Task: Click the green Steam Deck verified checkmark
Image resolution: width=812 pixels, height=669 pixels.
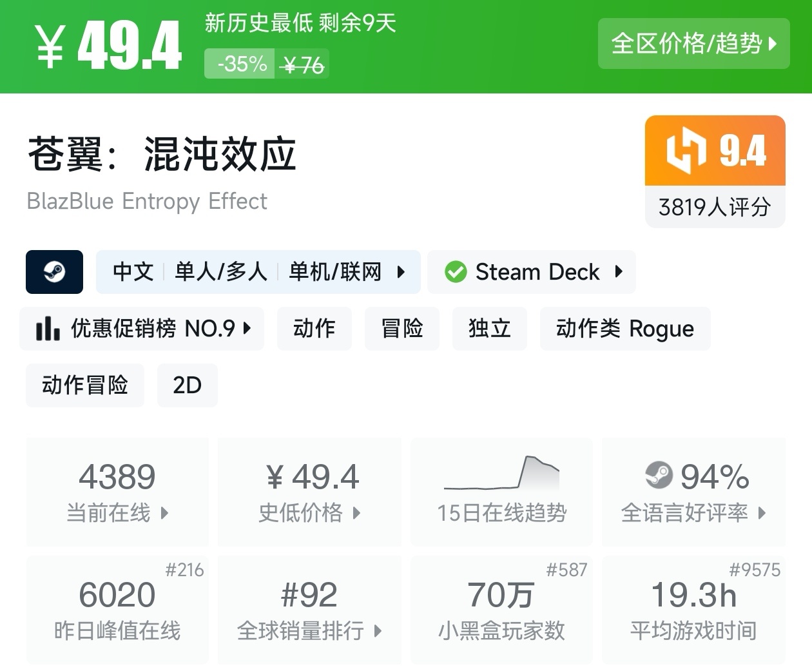Action: (x=456, y=272)
